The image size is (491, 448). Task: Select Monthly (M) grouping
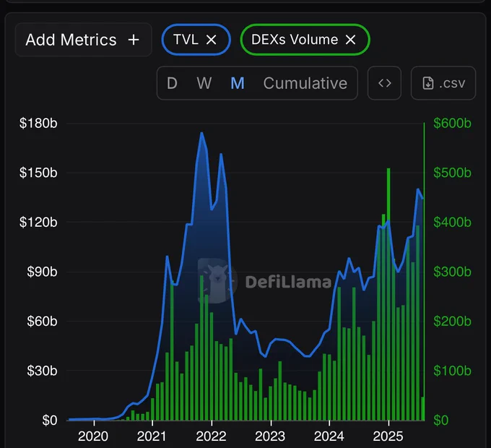click(238, 83)
